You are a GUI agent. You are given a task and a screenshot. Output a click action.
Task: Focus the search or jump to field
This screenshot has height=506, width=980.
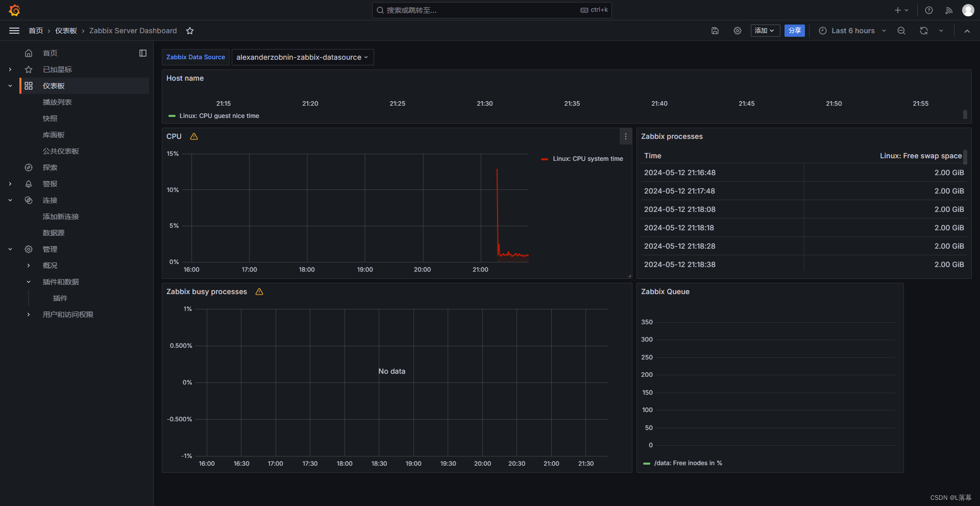[492, 10]
